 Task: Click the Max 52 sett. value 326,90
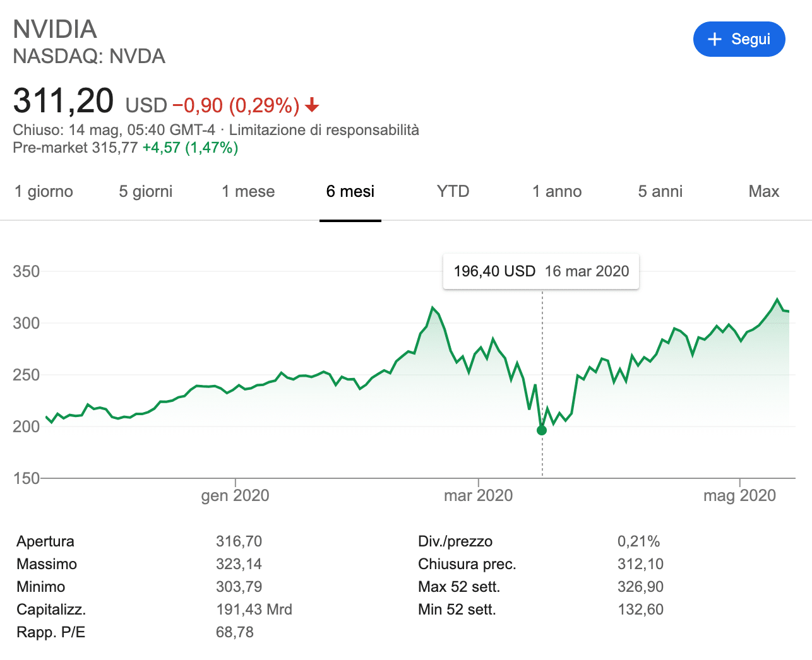(640, 587)
